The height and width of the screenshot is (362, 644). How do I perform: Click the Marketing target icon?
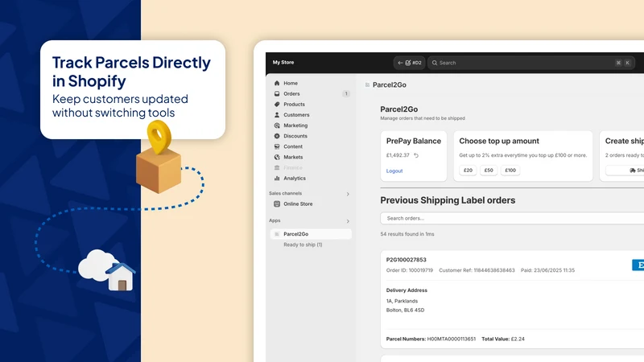[x=277, y=125]
